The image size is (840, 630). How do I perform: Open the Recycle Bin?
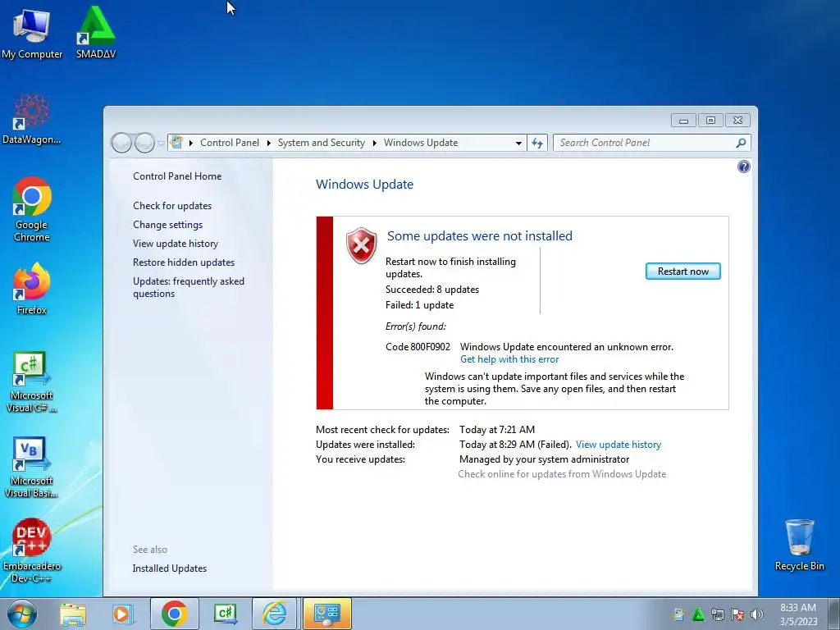tap(799, 545)
